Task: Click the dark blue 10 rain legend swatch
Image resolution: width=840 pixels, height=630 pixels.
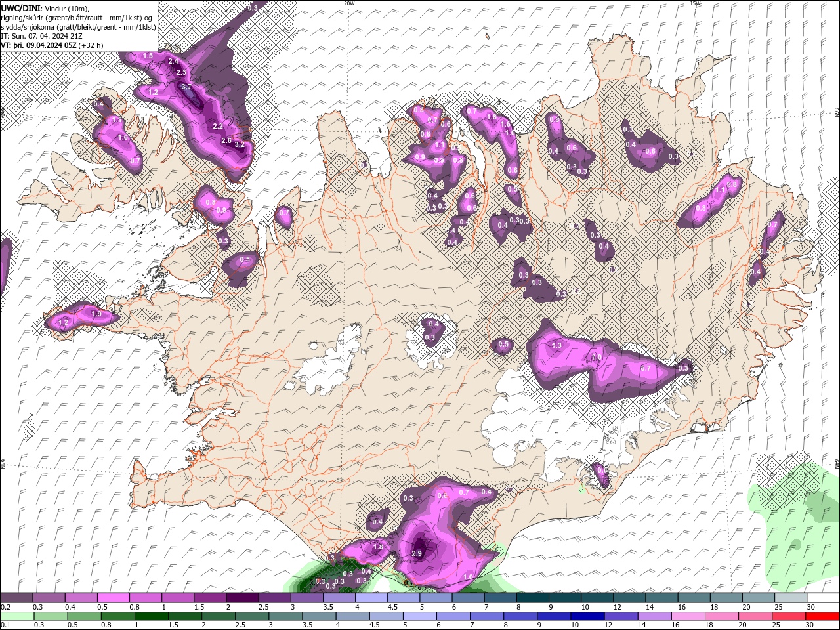Action: tap(586, 616)
